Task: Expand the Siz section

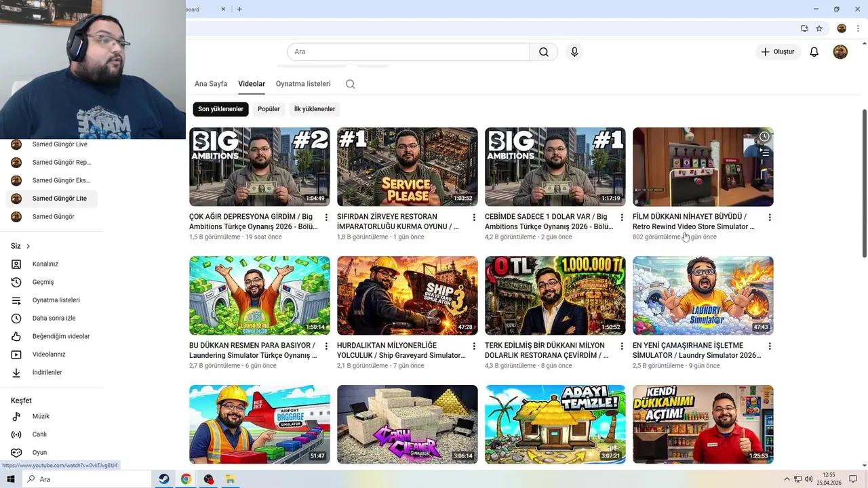Action: [20, 246]
